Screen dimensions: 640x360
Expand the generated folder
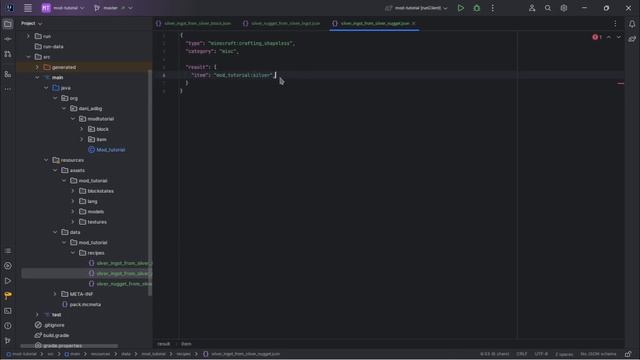point(37,67)
